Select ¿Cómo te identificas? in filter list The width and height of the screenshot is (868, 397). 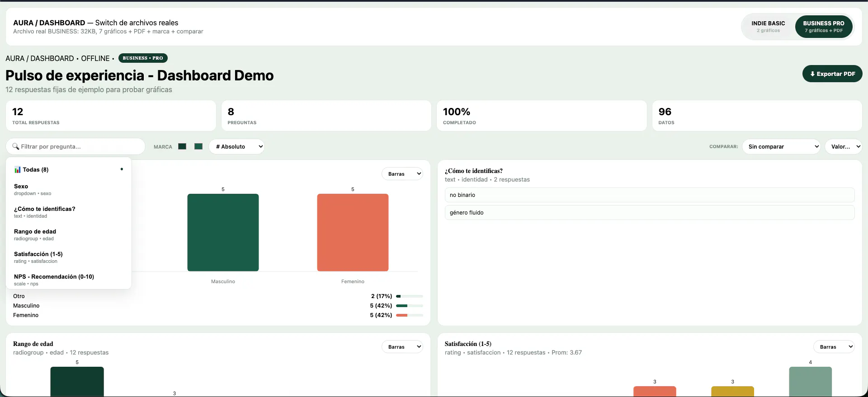69,212
